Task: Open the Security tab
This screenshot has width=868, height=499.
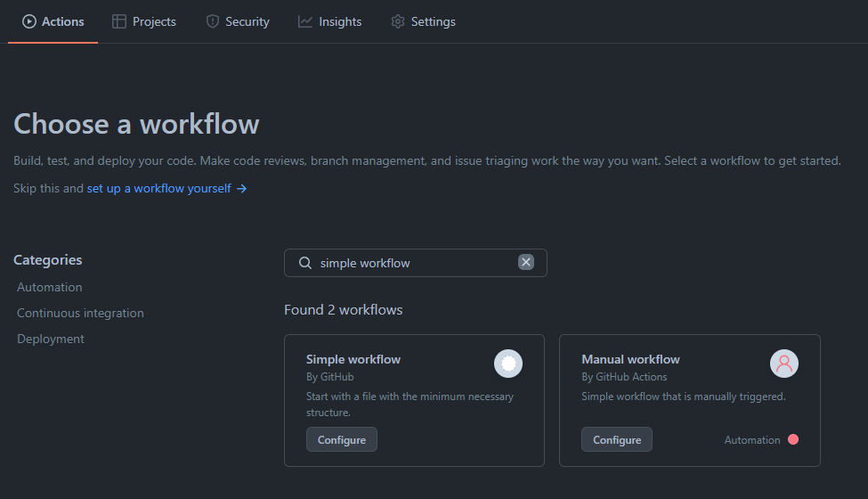Action: pyautogui.click(x=238, y=21)
